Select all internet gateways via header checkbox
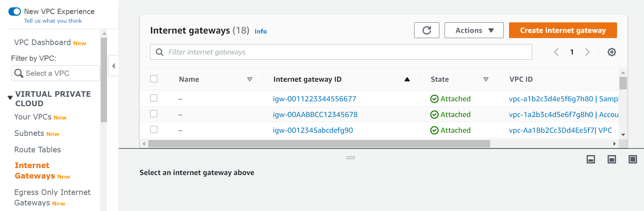Viewport: 644px width, 211px height. (x=154, y=79)
